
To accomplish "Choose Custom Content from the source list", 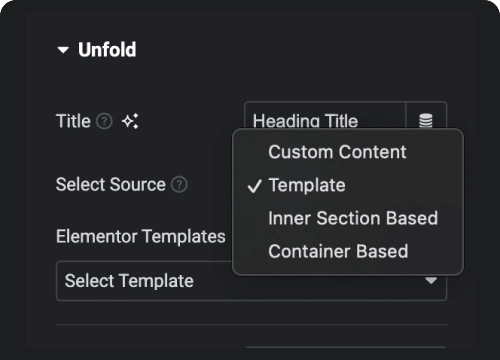I will 337,152.
